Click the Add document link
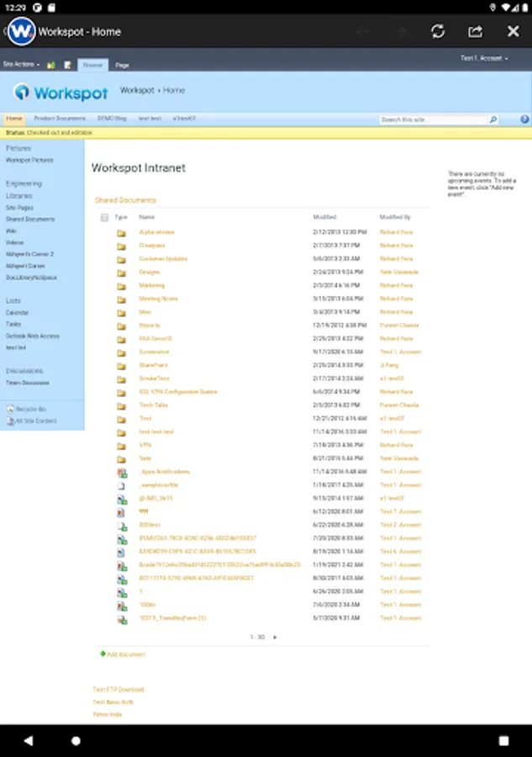 (x=126, y=654)
